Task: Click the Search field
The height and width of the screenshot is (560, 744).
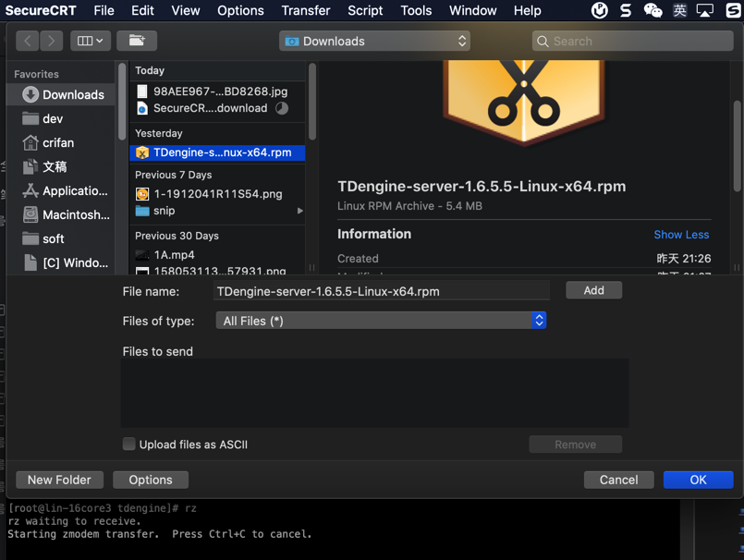Action: tap(631, 41)
